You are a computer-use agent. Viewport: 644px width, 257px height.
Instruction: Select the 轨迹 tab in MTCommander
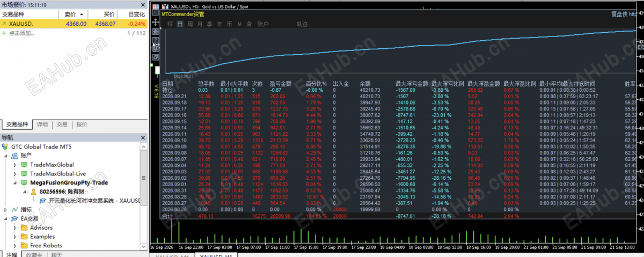coord(302,24)
